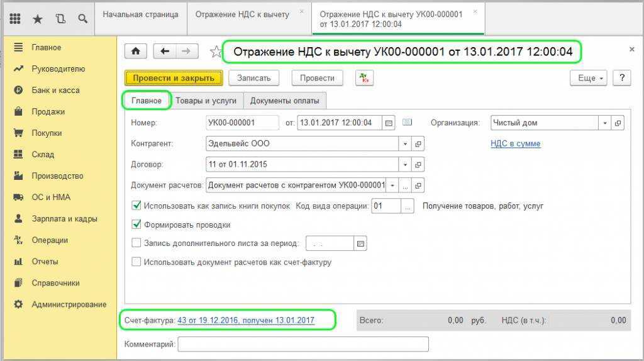Click ellipsis button for Документ расчетов
The image size is (644, 361).
click(406, 186)
